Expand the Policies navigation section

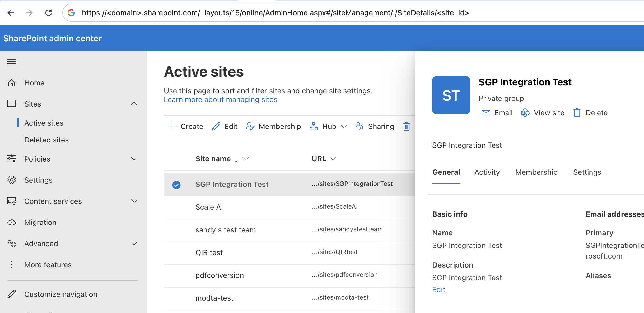click(x=134, y=159)
